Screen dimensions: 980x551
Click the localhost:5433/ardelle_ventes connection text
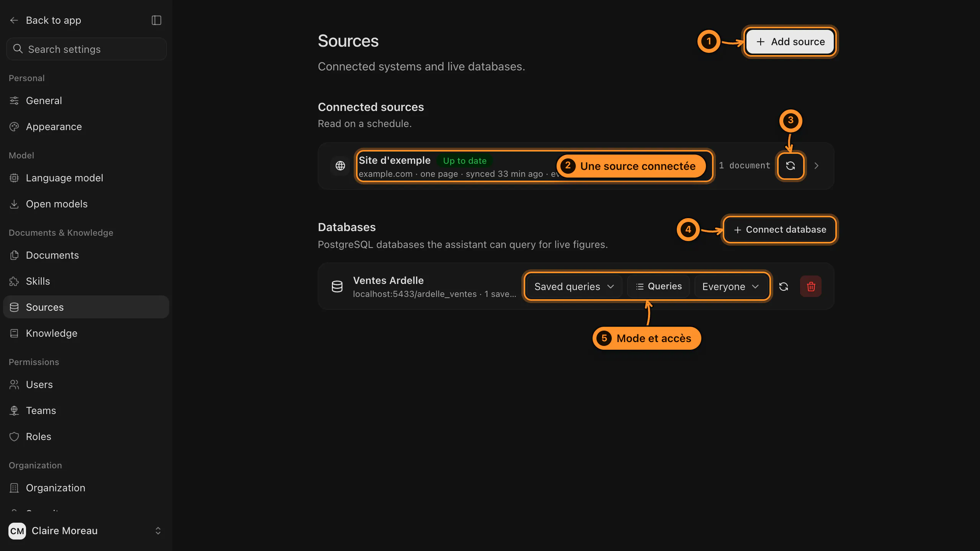415,294
